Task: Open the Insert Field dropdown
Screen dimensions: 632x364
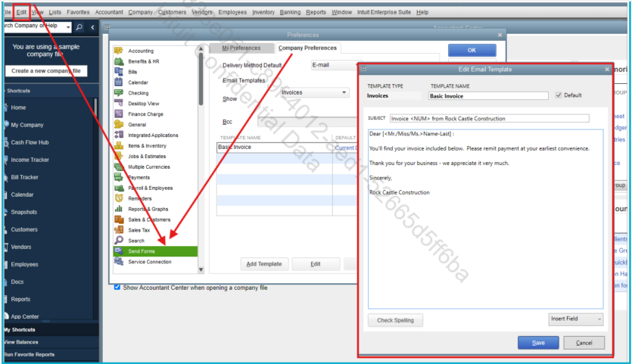Action: tap(575, 319)
